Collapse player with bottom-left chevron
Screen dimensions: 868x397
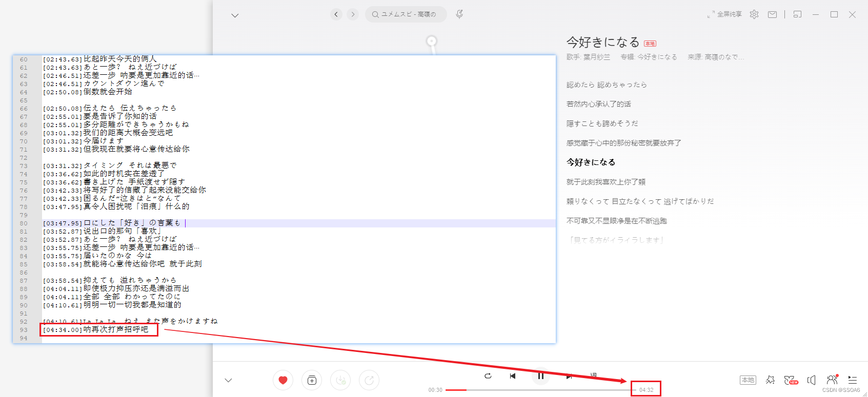(x=229, y=380)
